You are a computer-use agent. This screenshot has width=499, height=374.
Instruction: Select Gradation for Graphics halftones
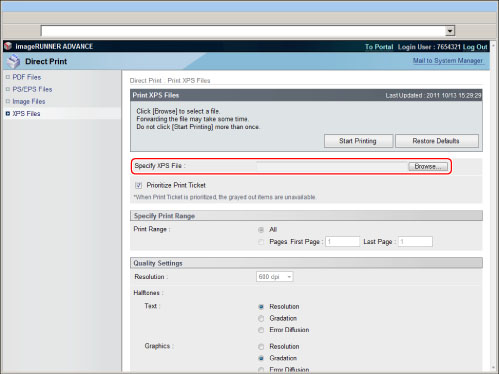click(x=261, y=358)
